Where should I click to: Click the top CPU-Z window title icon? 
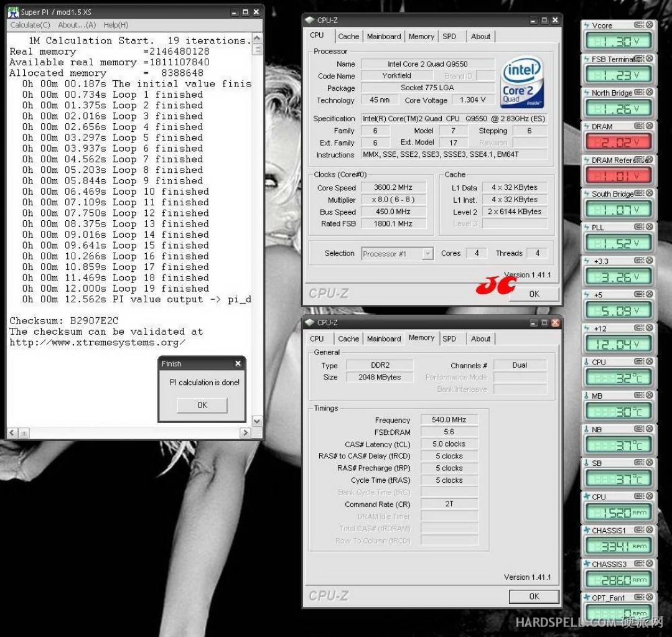tap(309, 20)
